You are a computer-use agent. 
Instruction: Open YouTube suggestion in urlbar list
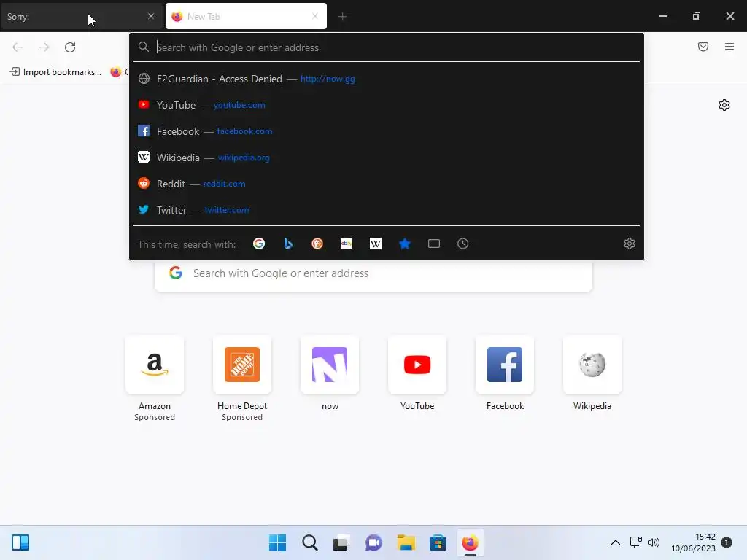tap(387, 105)
